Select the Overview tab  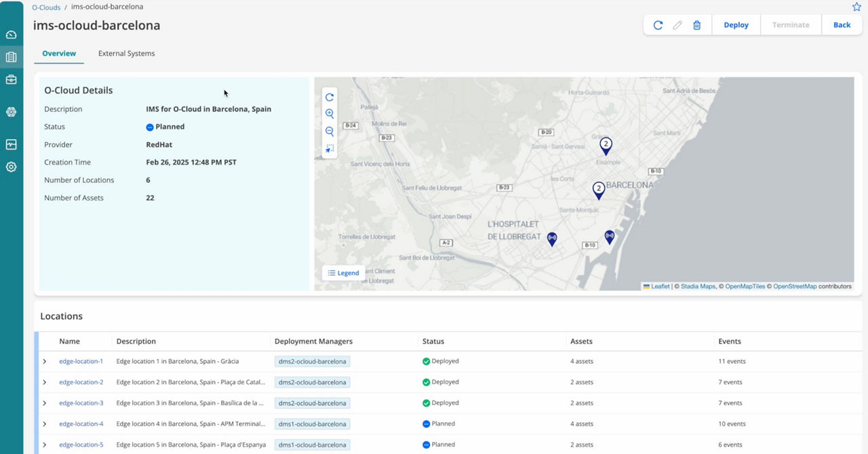tap(59, 53)
